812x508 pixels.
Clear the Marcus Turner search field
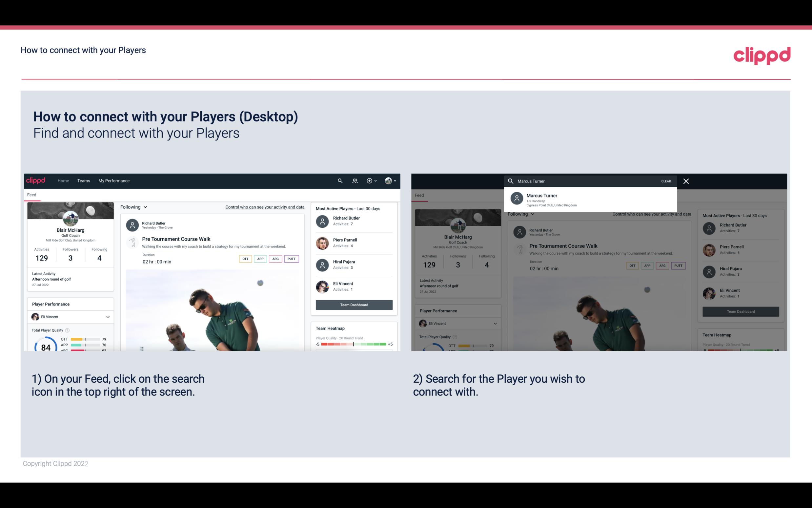[666, 181]
